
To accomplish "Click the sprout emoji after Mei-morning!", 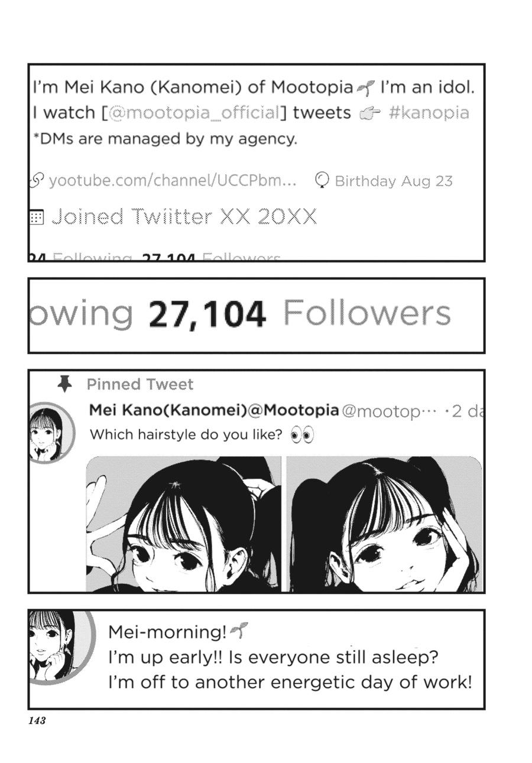I will (239, 631).
